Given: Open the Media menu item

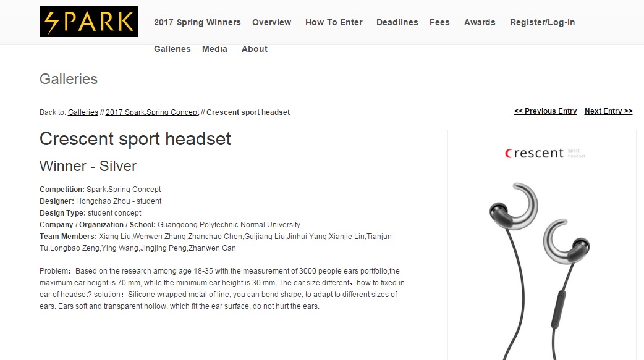Looking at the screenshot, I should pyautogui.click(x=214, y=49).
